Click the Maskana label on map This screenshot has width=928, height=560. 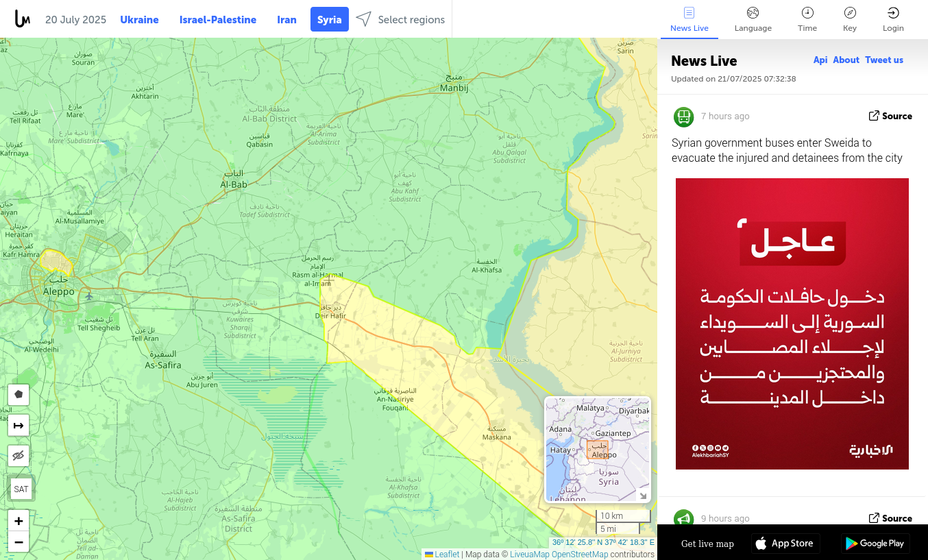pos(497,433)
